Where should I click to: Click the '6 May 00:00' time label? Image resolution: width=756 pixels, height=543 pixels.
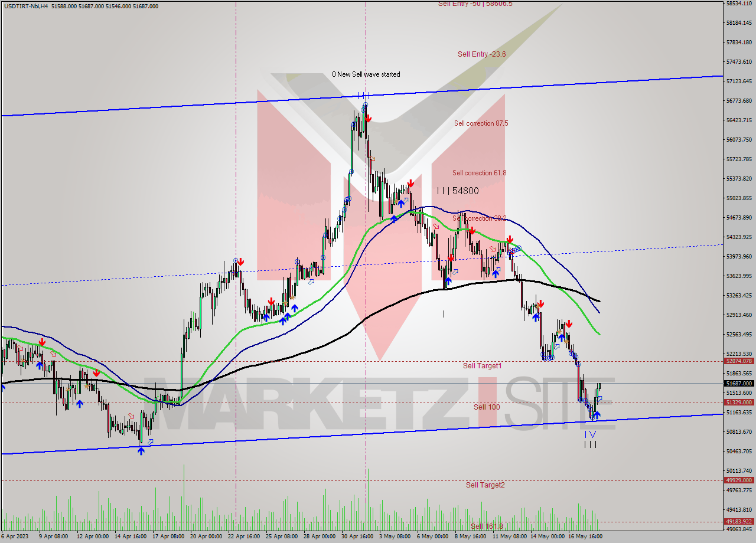point(433,538)
